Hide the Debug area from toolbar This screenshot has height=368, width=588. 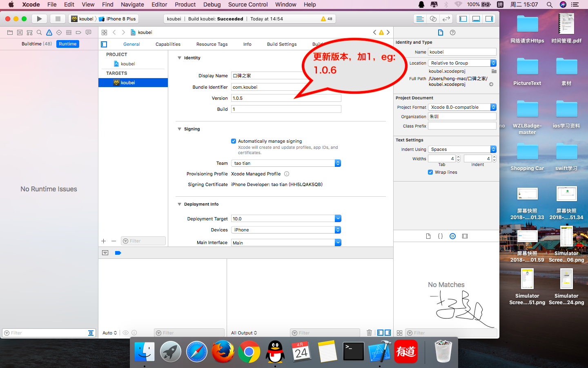pos(476,19)
